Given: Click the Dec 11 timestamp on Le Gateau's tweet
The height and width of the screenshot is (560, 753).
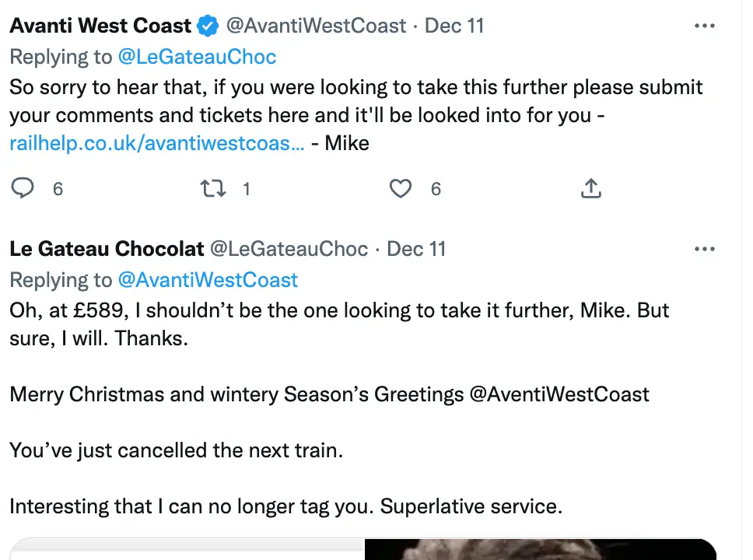Looking at the screenshot, I should (x=416, y=248).
